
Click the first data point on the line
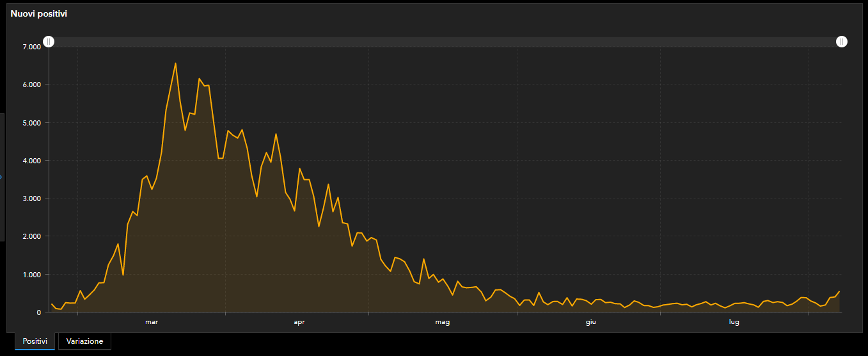click(x=51, y=304)
